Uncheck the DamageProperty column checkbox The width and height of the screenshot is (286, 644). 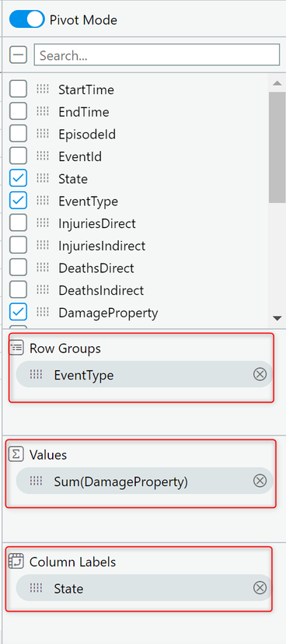tap(18, 312)
